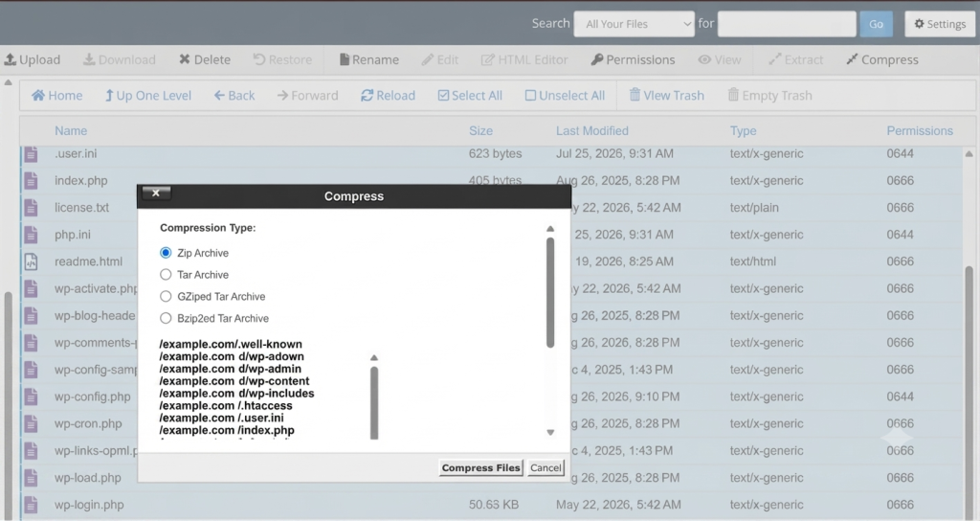Select Tar Archive radio button
The height and width of the screenshot is (521, 980).
(x=166, y=275)
